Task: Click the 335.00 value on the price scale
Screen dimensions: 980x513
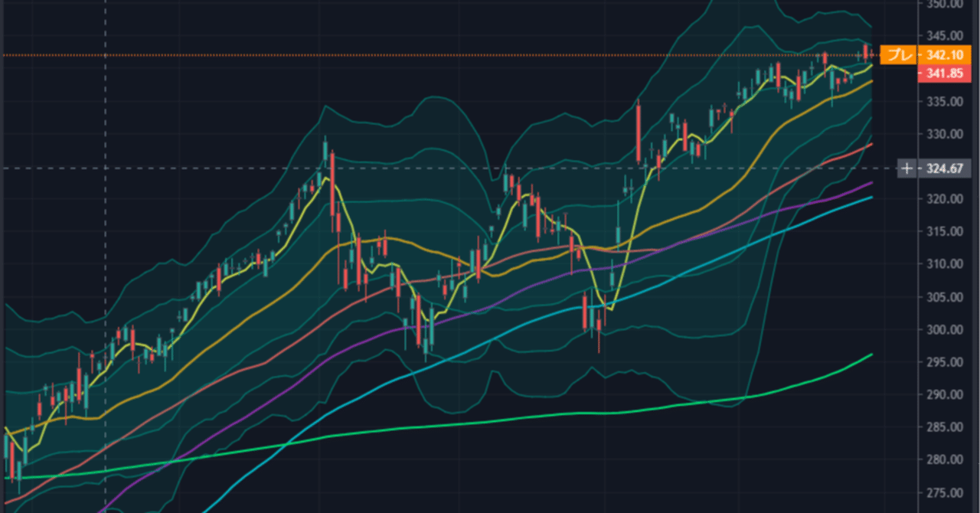Action: (943, 101)
